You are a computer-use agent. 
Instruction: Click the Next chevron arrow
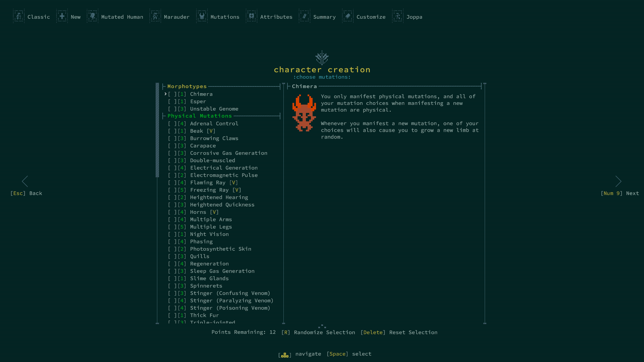tap(618, 181)
